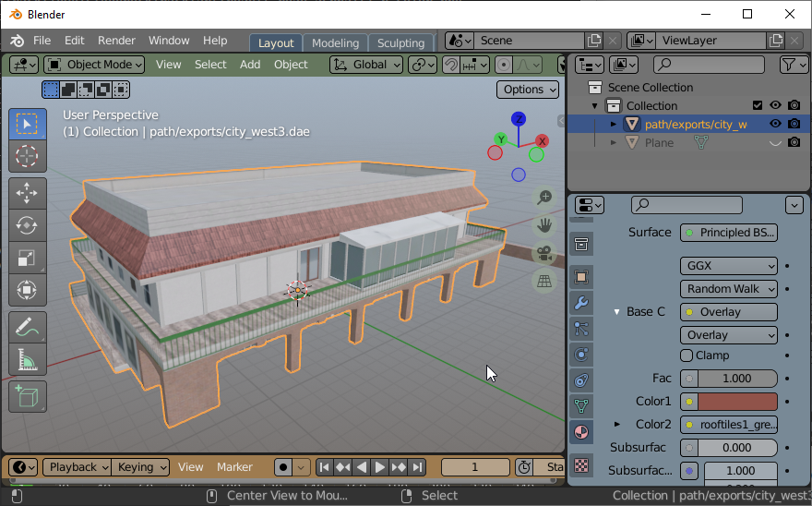Enable the Clamp checkbox

coord(687,355)
